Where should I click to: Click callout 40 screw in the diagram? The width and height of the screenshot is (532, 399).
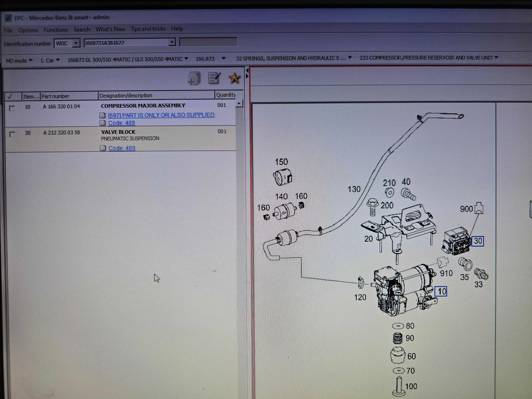406,182
